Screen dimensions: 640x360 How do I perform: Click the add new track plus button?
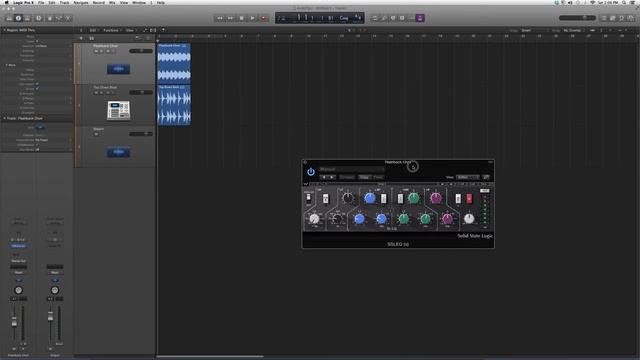81,38
